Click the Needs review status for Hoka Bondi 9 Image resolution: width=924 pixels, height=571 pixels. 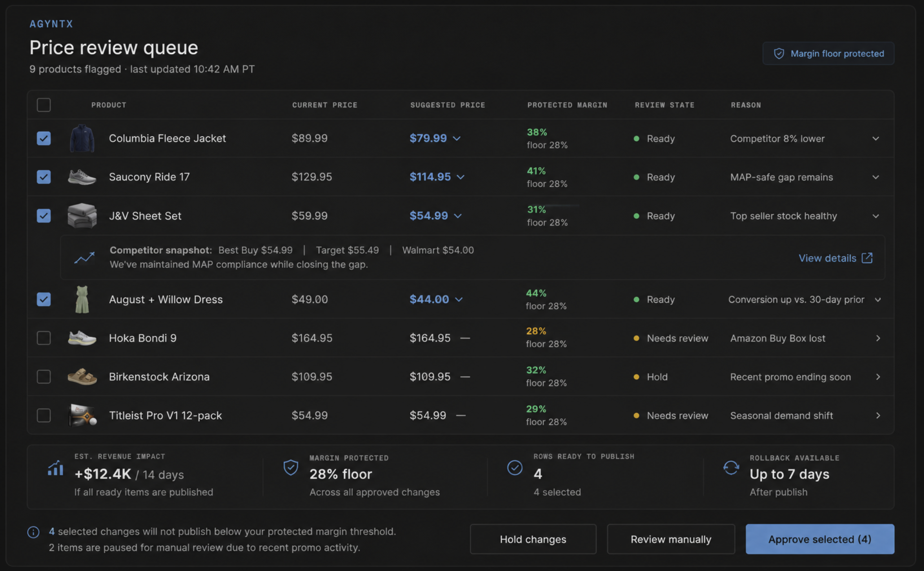(x=671, y=338)
